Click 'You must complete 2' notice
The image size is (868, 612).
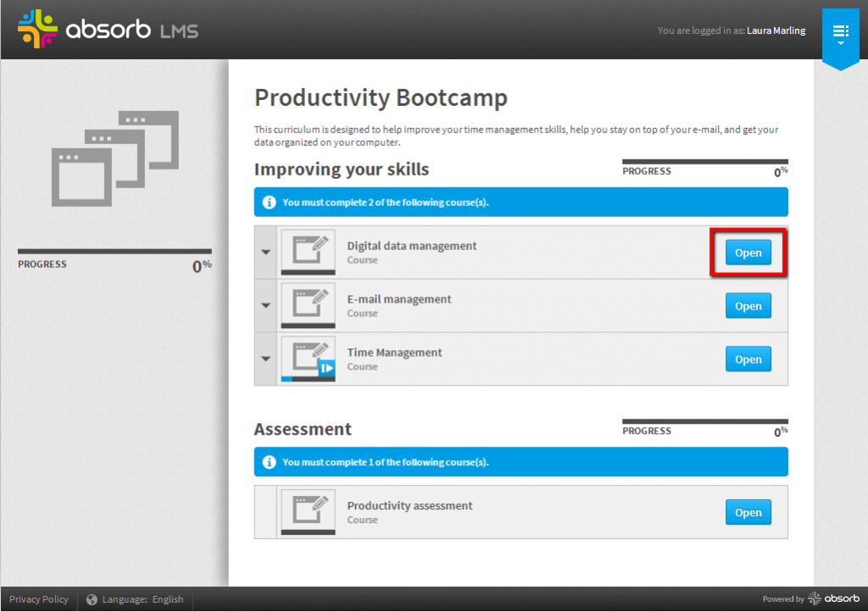tap(521, 202)
